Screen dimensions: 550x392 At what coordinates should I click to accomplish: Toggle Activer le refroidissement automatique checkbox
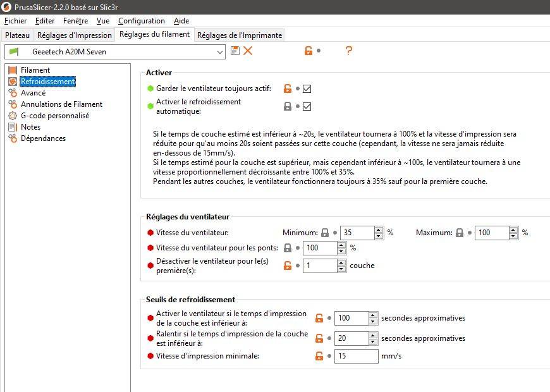pyautogui.click(x=307, y=106)
